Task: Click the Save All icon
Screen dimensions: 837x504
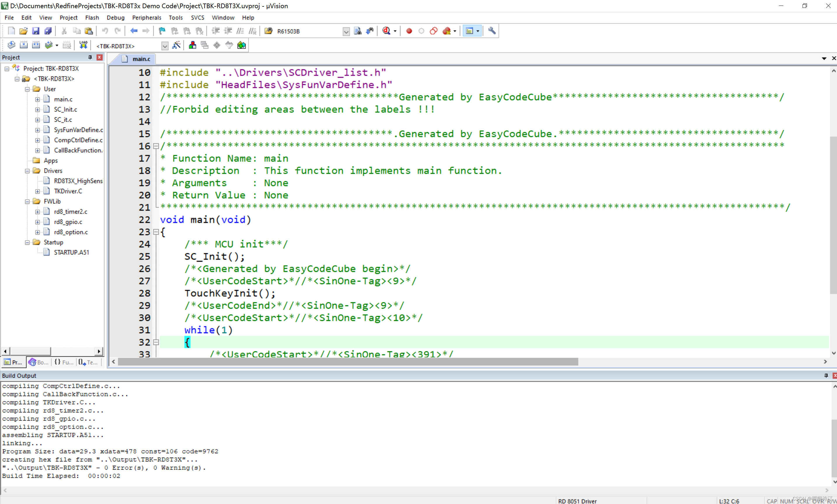Action: [48, 31]
